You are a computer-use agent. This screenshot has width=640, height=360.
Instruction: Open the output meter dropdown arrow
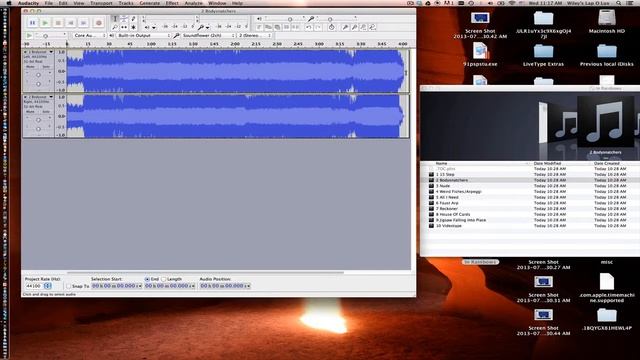coord(154,27)
